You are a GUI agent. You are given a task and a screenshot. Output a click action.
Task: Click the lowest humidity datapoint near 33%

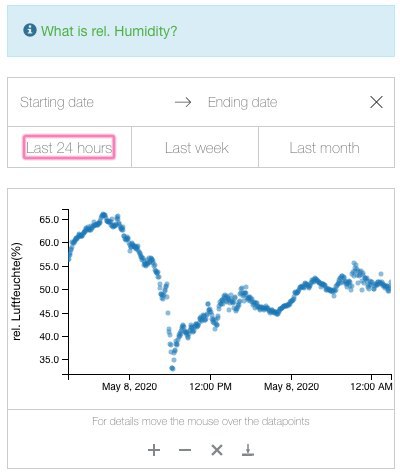click(172, 368)
